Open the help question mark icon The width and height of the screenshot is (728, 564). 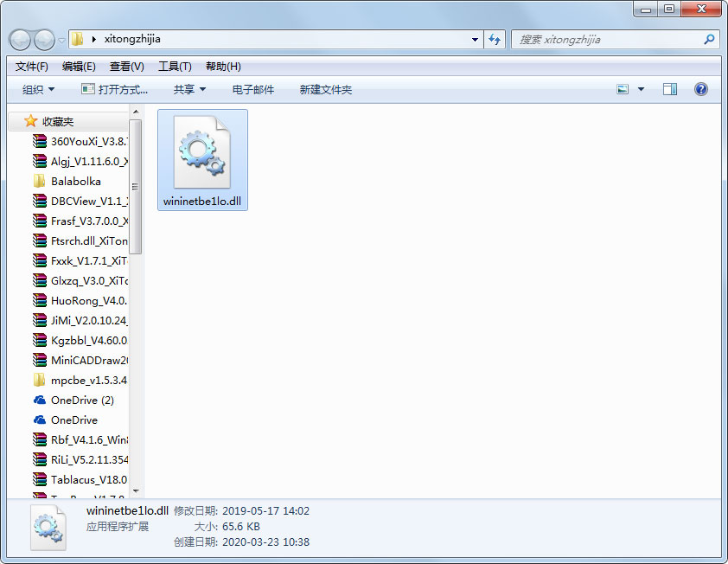point(700,89)
